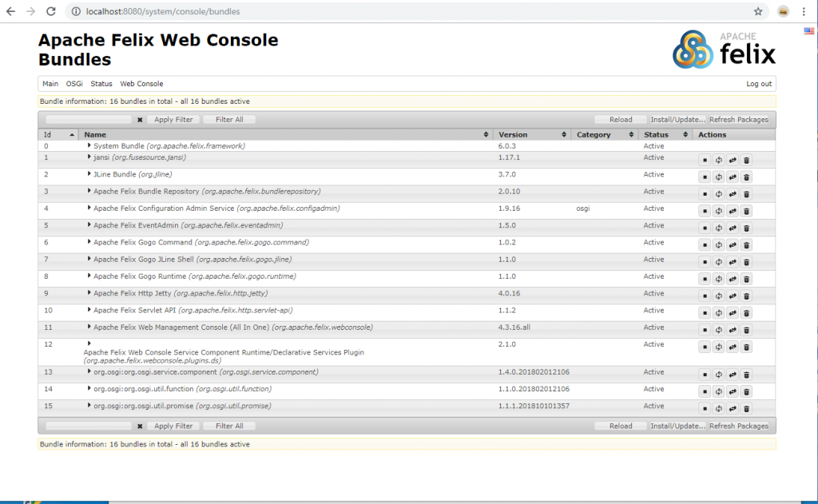This screenshot has height=504, width=818.
Task: Refresh package imports for jansi bundle
Action: [718, 161]
